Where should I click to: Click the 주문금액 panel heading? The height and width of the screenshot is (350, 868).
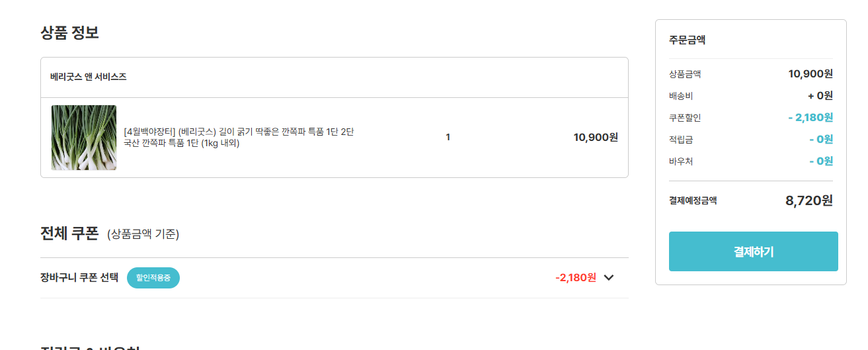687,40
